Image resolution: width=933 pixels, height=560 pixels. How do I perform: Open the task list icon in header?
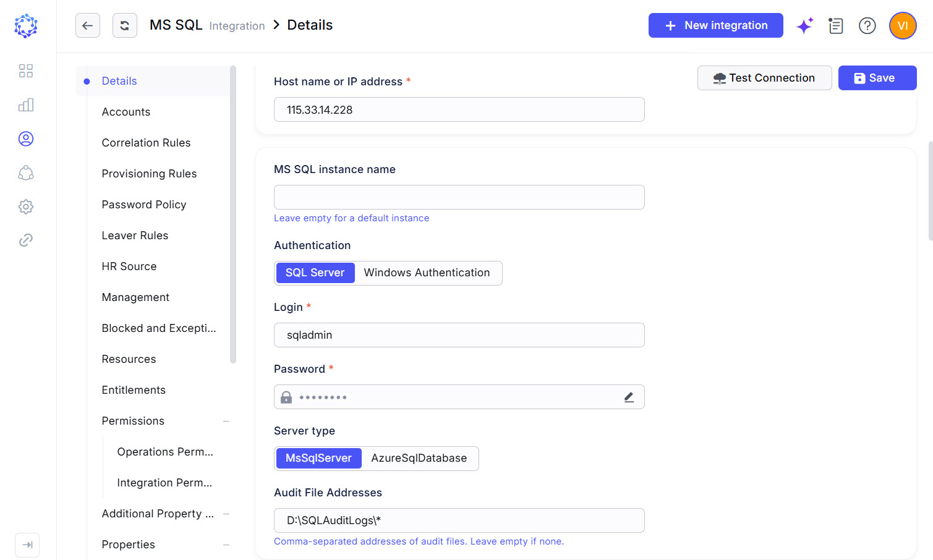point(836,25)
